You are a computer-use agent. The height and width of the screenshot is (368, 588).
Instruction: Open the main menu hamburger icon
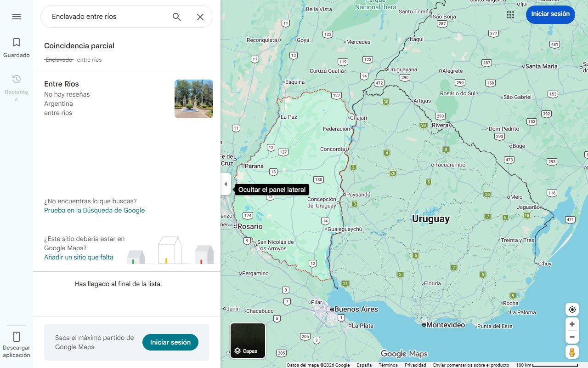tap(17, 17)
